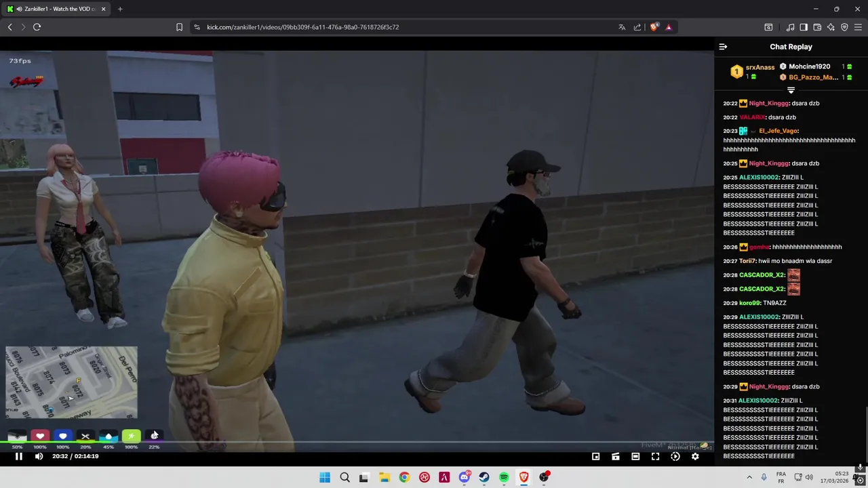View site information icon
Image resolution: width=868 pixels, height=488 pixels.
click(x=197, y=27)
